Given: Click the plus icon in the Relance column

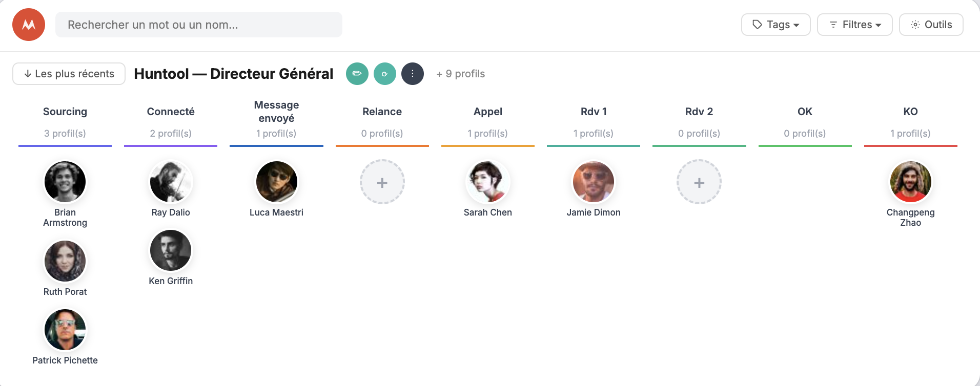Looking at the screenshot, I should click(x=382, y=182).
